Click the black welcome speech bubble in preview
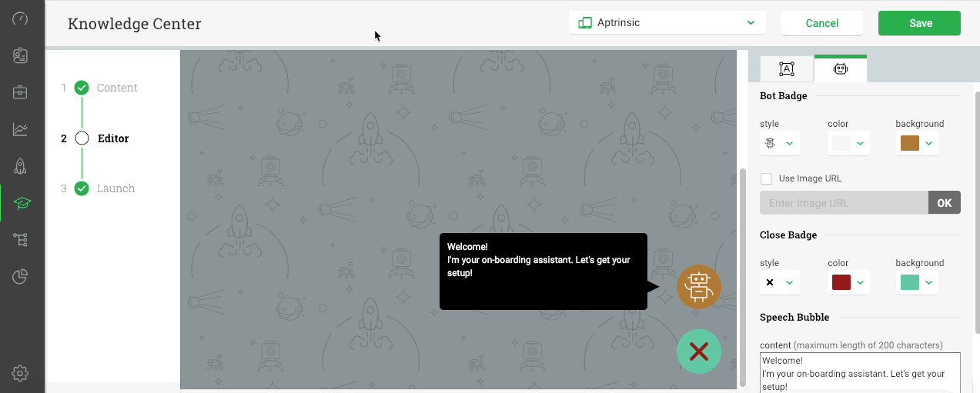The image size is (980, 393). click(544, 271)
